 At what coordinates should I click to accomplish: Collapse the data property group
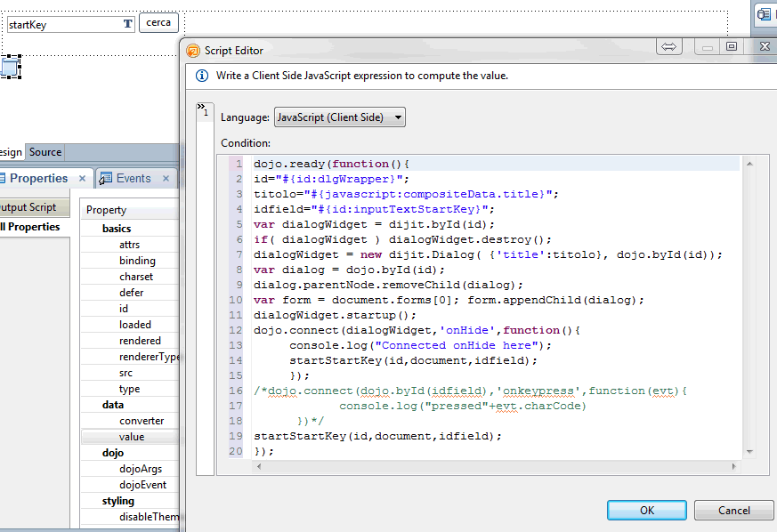click(113, 405)
